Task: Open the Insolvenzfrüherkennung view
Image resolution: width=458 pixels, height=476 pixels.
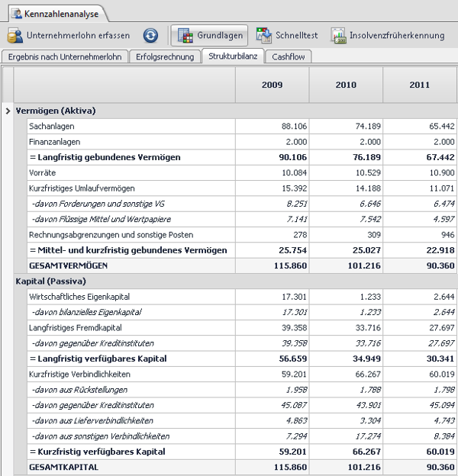Action: pyautogui.click(x=388, y=36)
